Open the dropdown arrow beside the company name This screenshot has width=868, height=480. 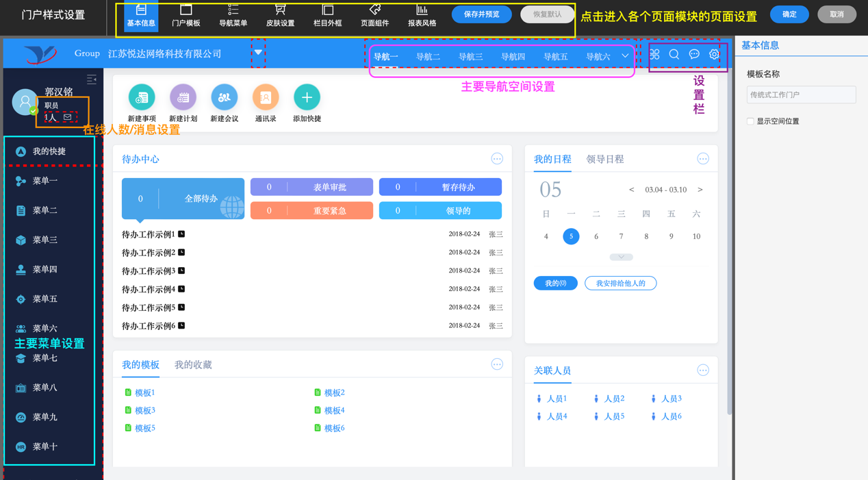[259, 51]
